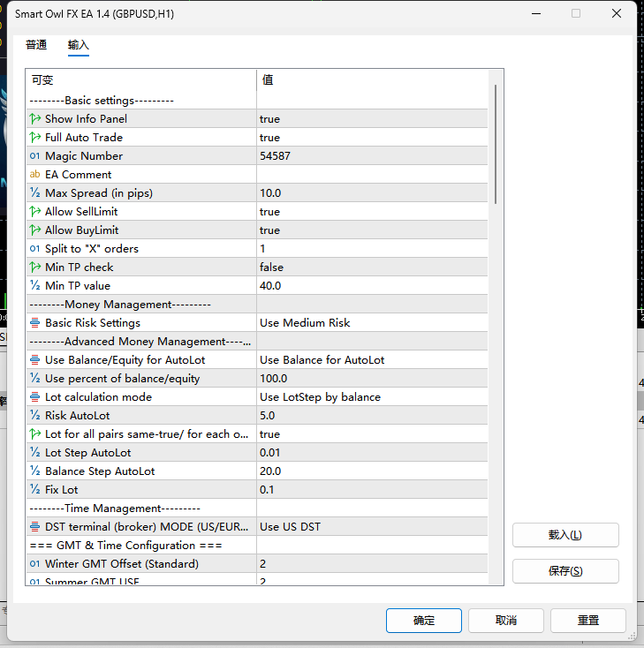
Task: Toggle the Lot for all pairs true value
Action: (x=372, y=434)
